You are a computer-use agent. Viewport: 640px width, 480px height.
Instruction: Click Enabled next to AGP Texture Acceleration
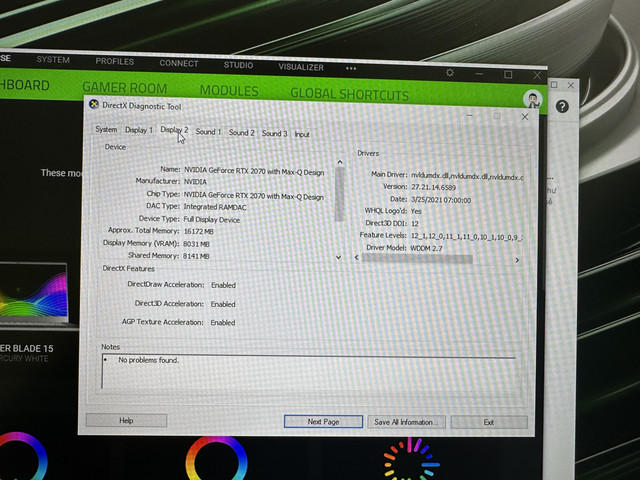[x=222, y=322]
